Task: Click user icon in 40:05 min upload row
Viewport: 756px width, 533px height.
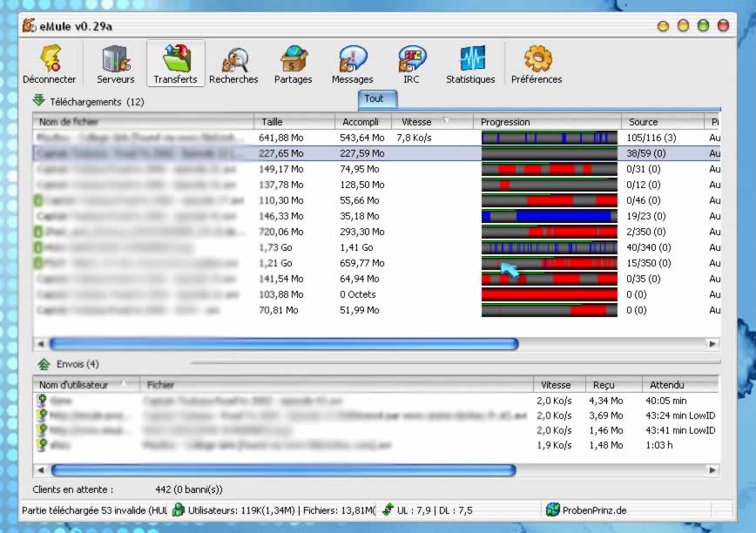Action: coord(42,400)
